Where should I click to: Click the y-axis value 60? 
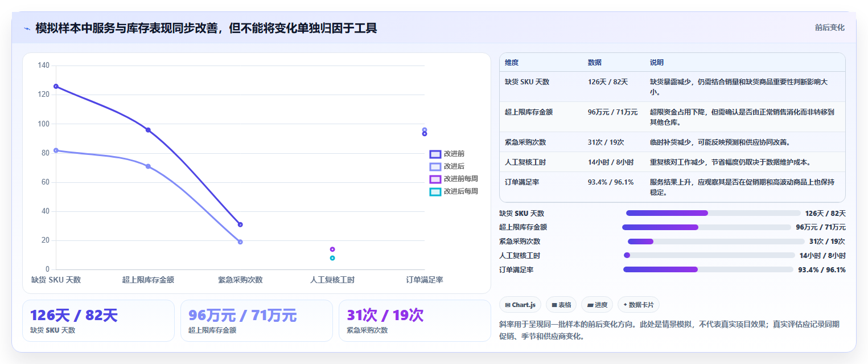[x=46, y=182]
